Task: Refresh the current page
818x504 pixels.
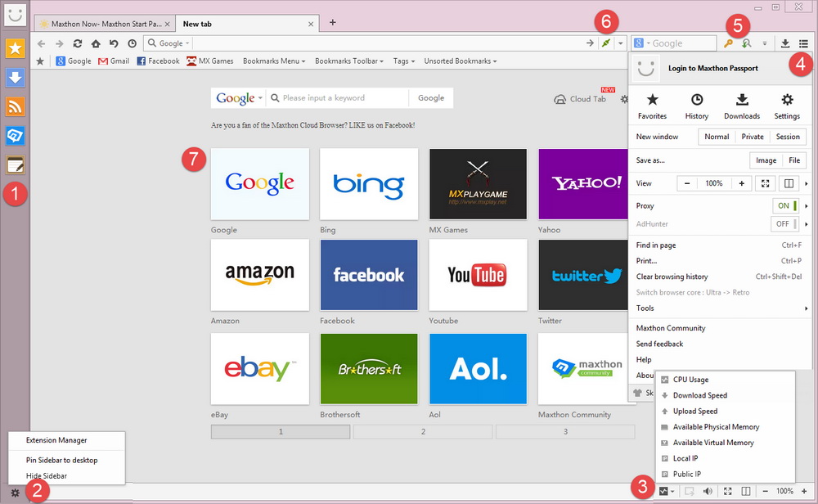Action: [x=78, y=43]
